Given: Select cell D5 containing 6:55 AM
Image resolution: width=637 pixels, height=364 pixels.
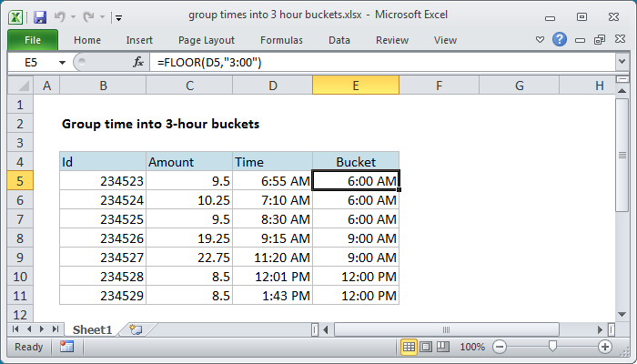Looking at the screenshot, I should coord(272,181).
